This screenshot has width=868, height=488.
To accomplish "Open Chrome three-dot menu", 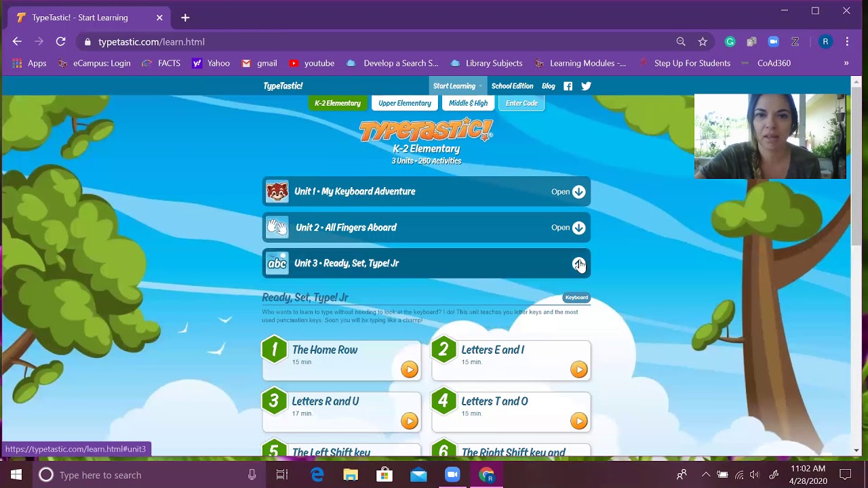I will (847, 41).
